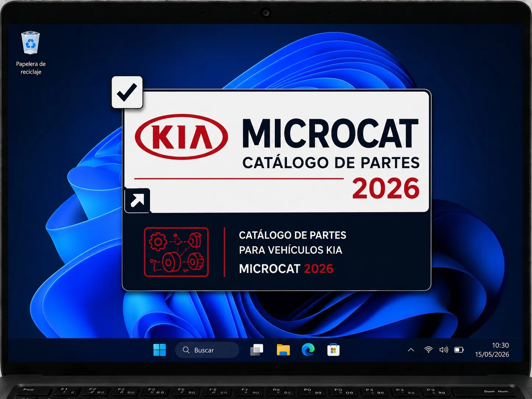532x399 pixels.
Task: Check the battery status icon
Action: point(459,350)
